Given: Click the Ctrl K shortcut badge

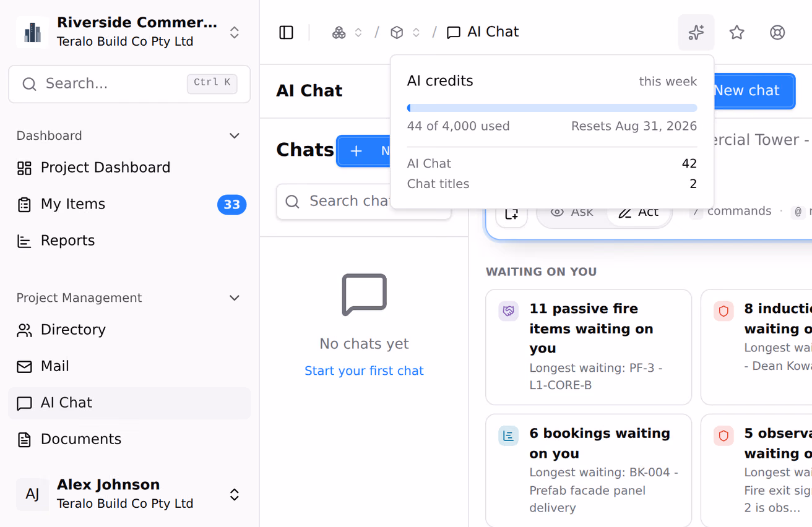Looking at the screenshot, I should click(212, 83).
